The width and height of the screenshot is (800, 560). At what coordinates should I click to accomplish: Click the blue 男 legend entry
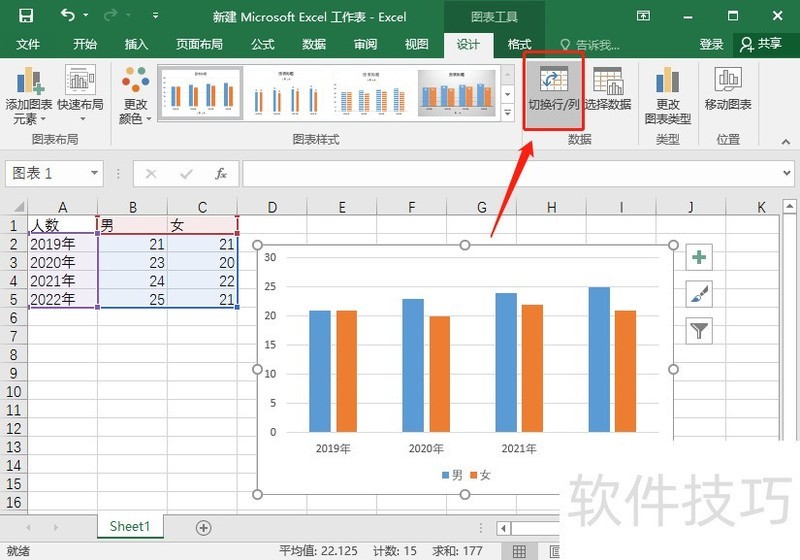coord(452,475)
